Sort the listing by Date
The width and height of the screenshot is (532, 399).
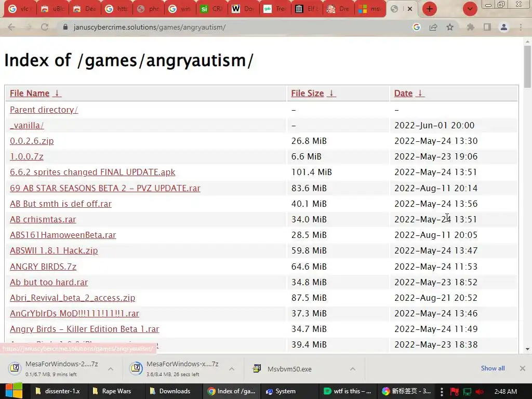[x=409, y=94]
